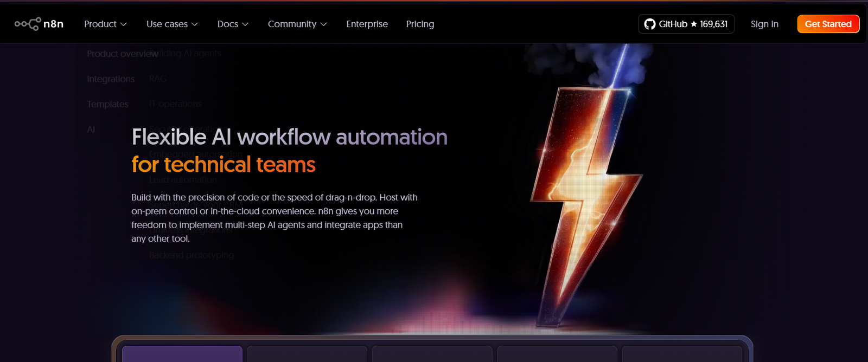This screenshot has width=868, height=362.
Task: Click the orange text for technical teams
Action: coord(224,165)
